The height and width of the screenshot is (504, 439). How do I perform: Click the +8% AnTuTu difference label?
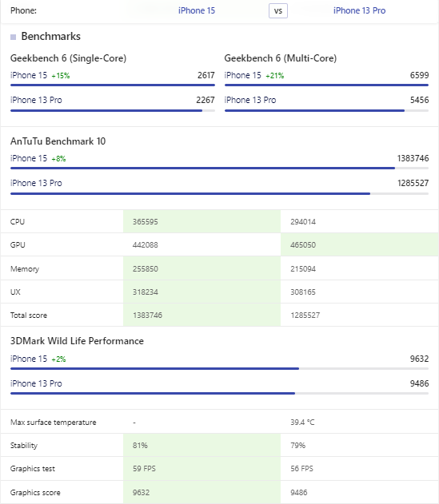coord(58,159)
